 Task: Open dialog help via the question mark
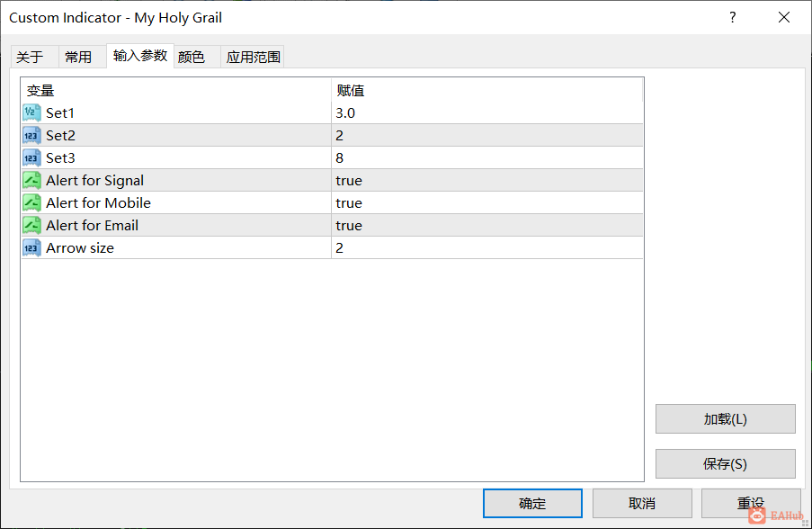(x=732, y=17)
